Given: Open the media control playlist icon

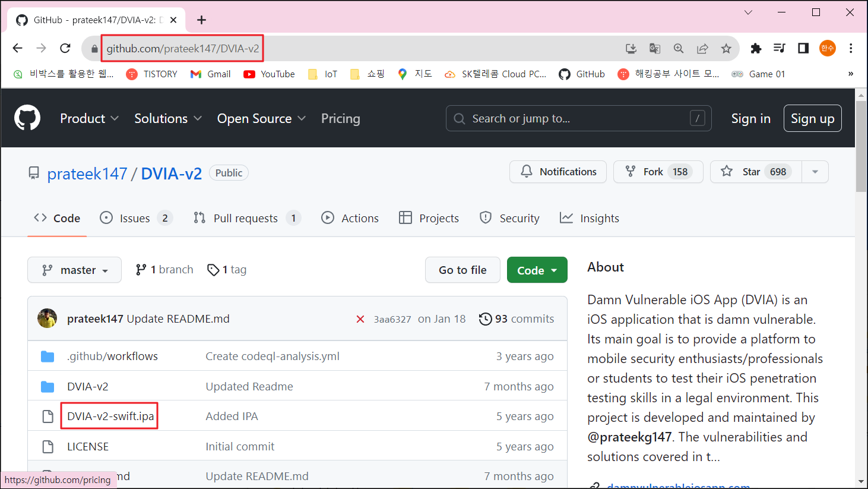Looking at the screenshot, I should click(780, 49).
